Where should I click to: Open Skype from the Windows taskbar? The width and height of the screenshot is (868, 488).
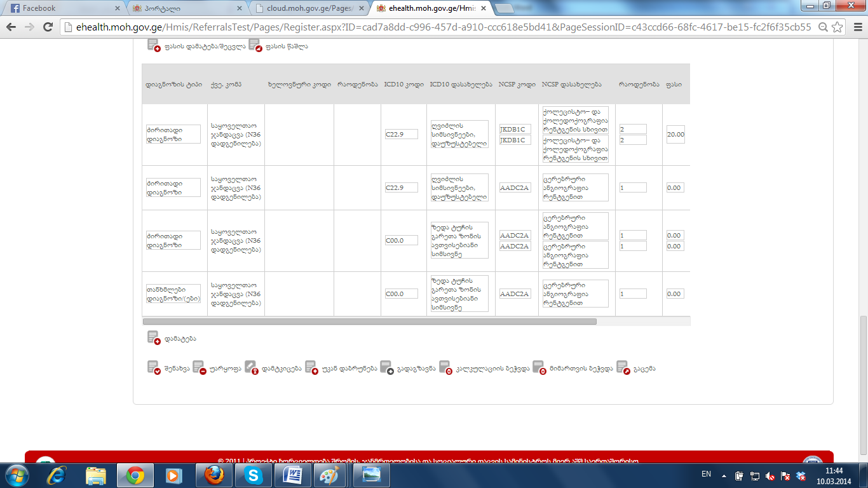tap(254, 475)
